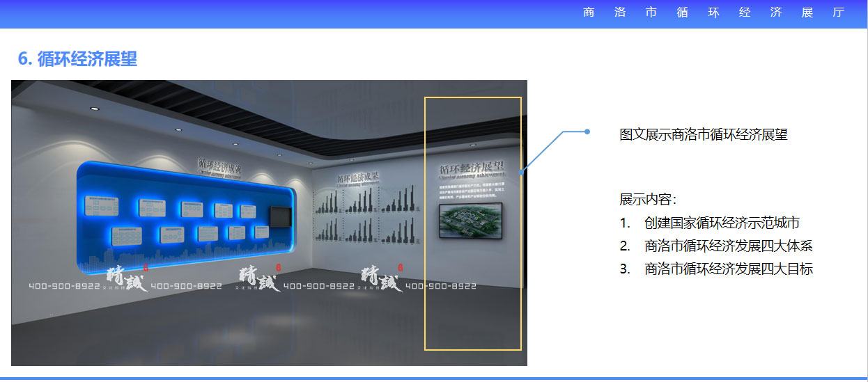Screen dimensions: 868x382
Task: Click the first 精诚 watermark logo on the left
Action: pos(126,278)
